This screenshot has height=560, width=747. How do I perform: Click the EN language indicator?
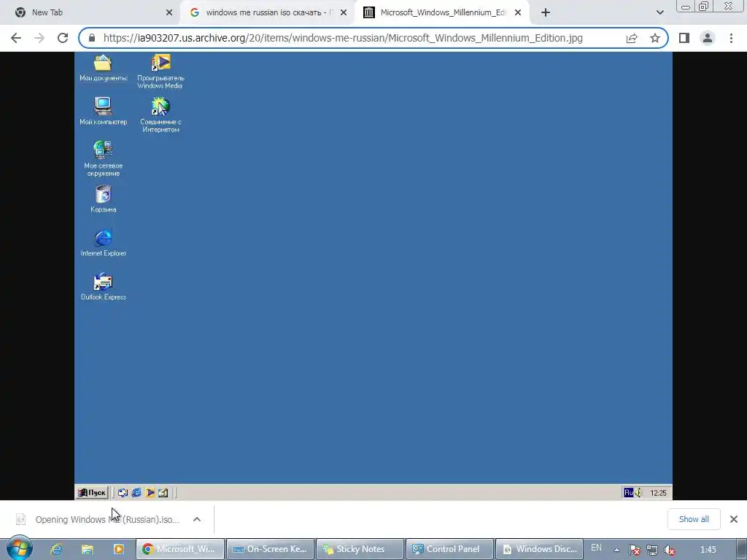point(596,548)
